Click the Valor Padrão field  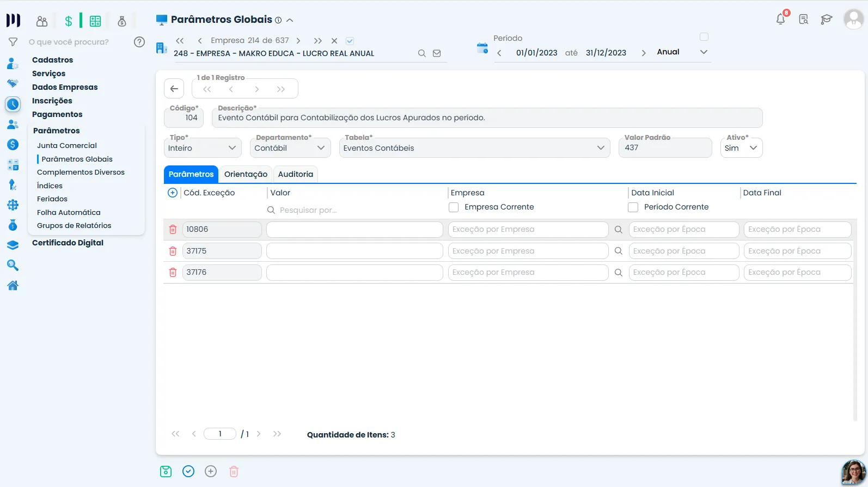(665, 148)
